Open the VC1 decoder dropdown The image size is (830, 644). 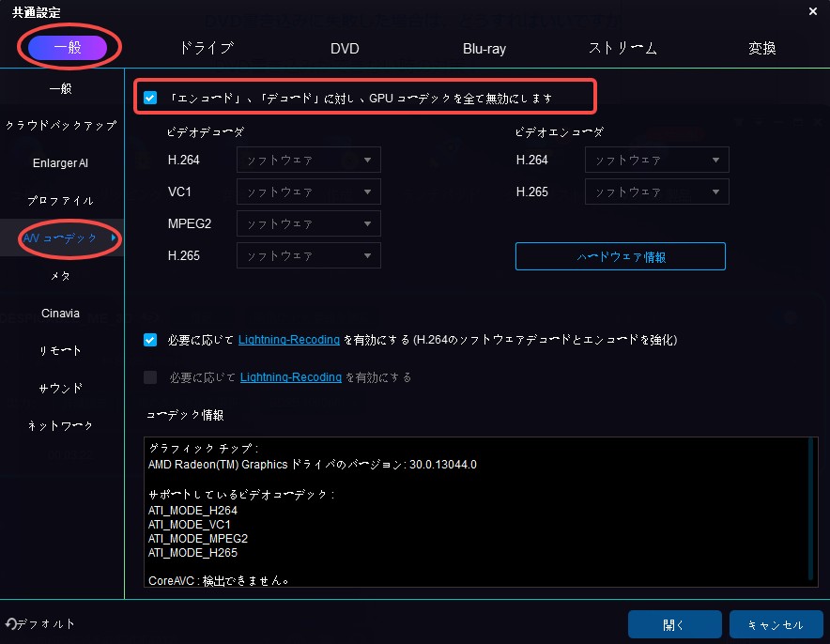coord(309,192)
